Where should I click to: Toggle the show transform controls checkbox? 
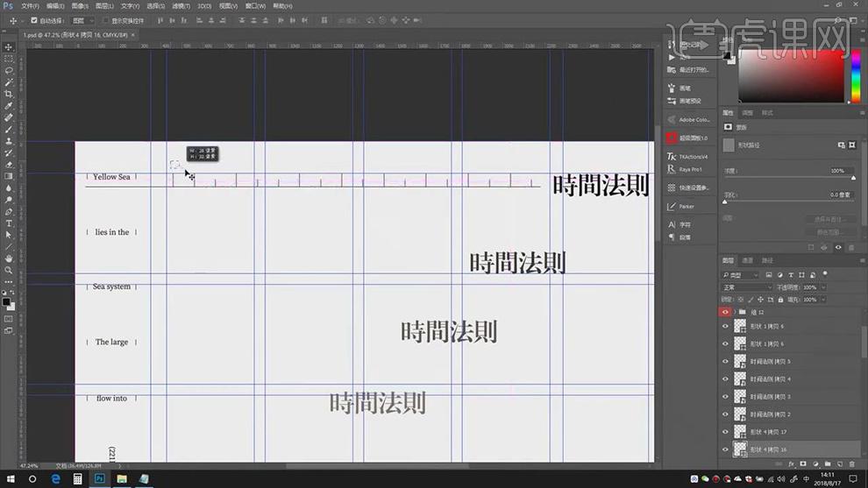point(106,20)
